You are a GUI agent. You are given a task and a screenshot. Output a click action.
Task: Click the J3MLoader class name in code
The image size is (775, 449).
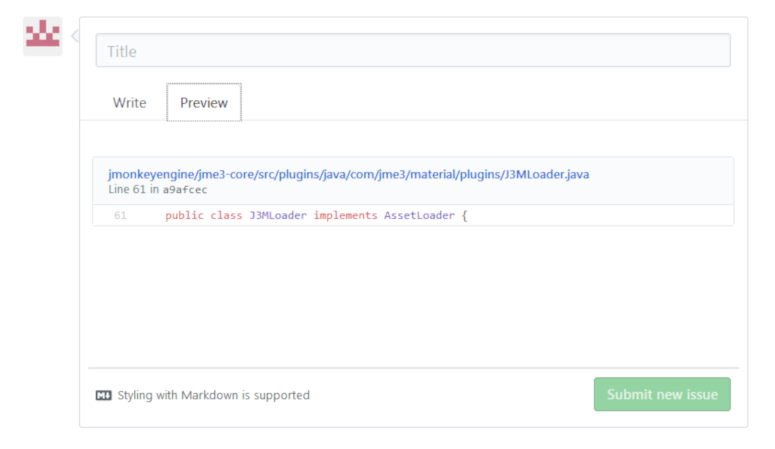tap(278, 215)
